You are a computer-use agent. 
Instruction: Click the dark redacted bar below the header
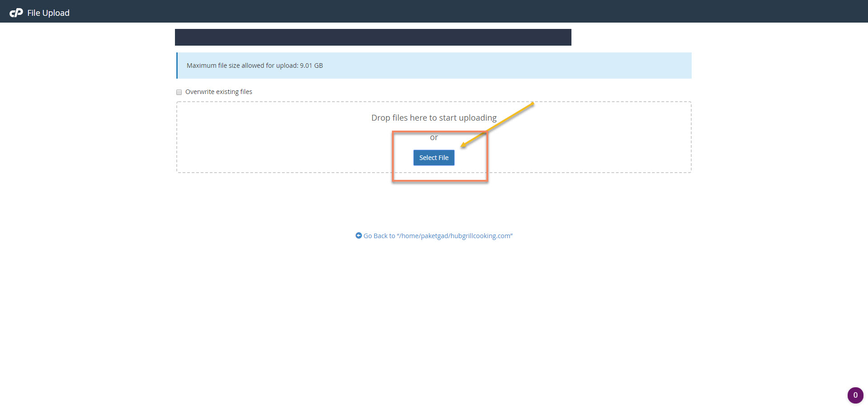(x=373, y=37)
